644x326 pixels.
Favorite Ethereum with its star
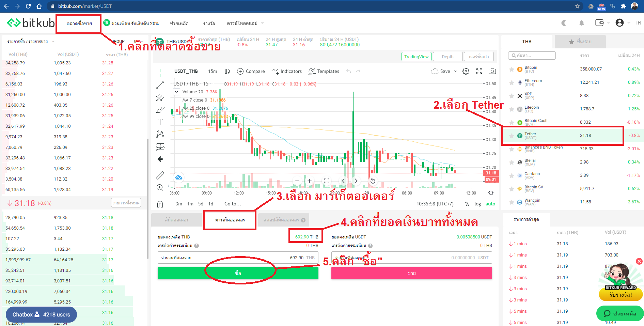[512, 82]
